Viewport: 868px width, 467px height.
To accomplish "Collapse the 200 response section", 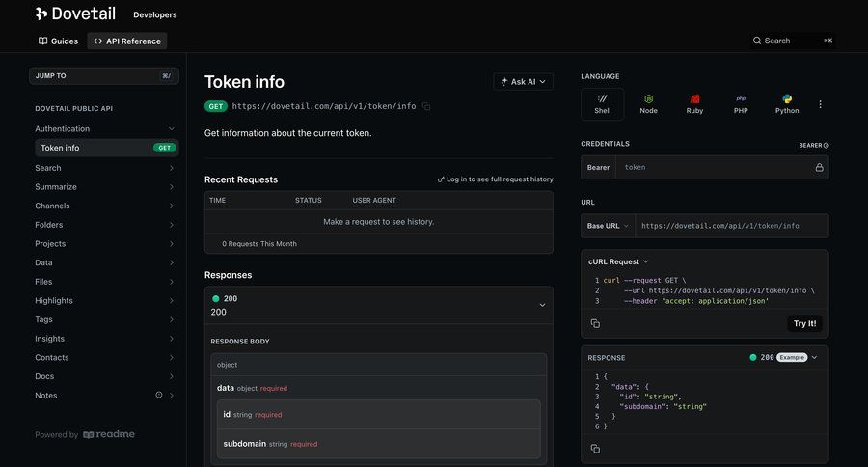I will [542, 305].
